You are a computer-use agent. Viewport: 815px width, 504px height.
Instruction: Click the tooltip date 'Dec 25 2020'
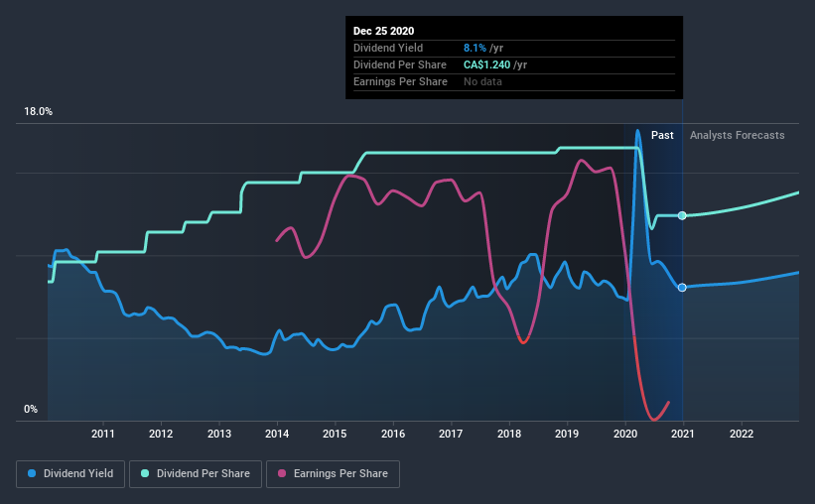point(383,31)
